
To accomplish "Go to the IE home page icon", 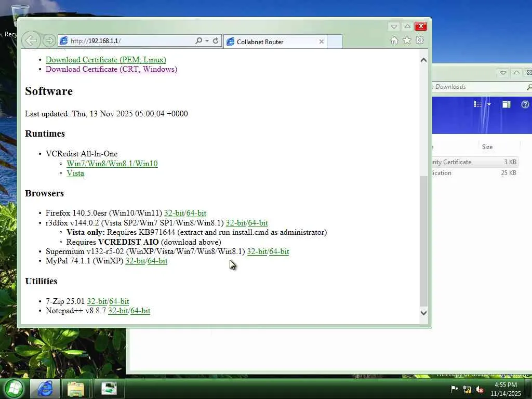I will click(x=394, y=41).
